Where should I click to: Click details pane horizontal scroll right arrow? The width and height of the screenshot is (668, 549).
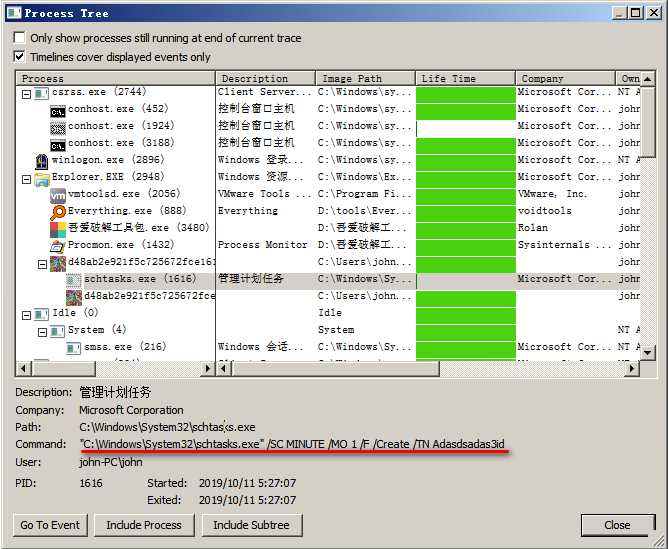point(632,368)
